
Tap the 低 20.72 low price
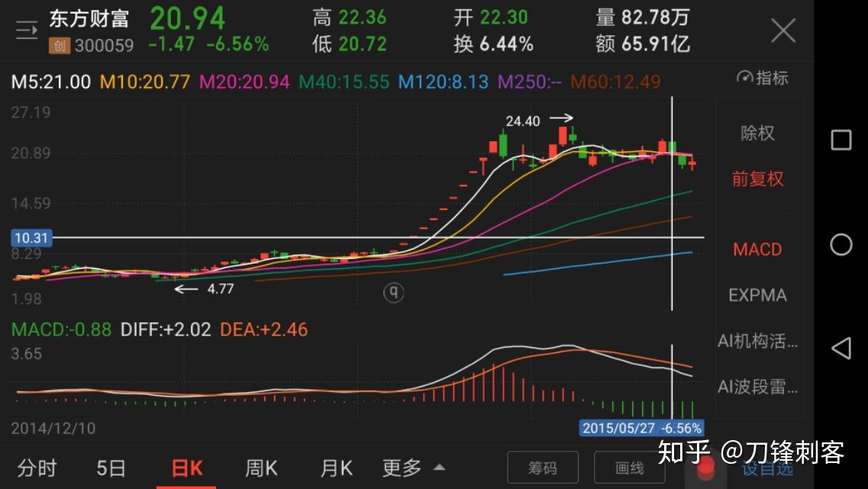click(x=350, y=44)
